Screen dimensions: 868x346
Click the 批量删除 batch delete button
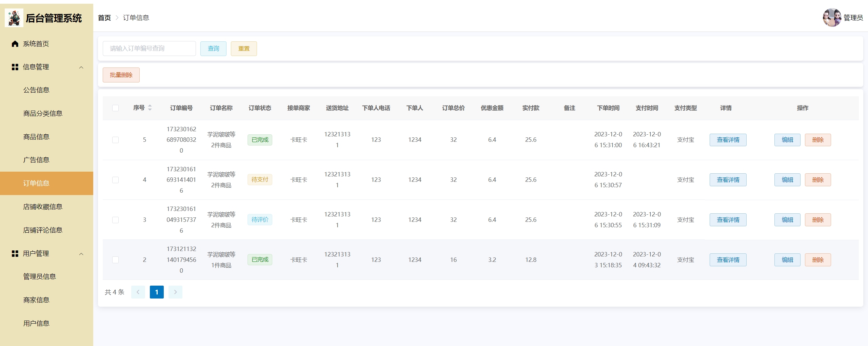click(121, 75)
